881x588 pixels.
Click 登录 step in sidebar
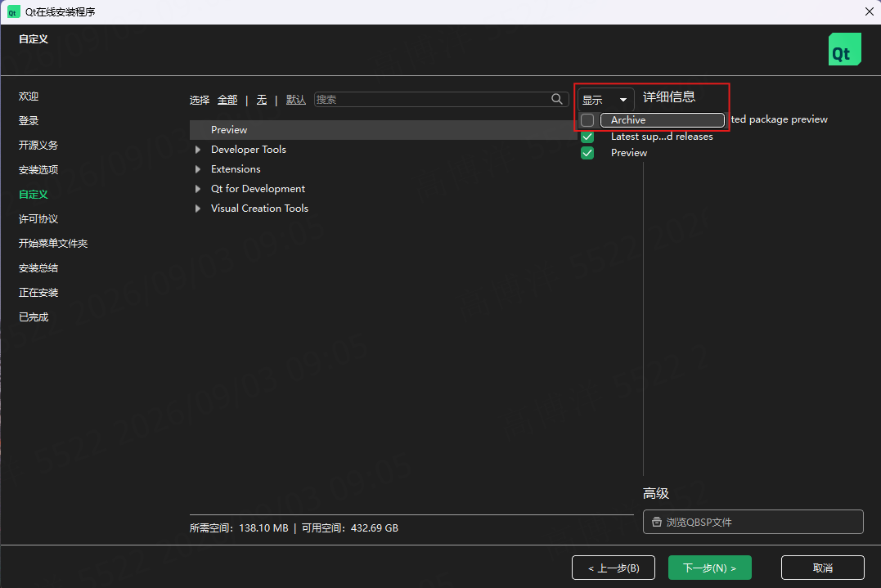coord(29,121)
